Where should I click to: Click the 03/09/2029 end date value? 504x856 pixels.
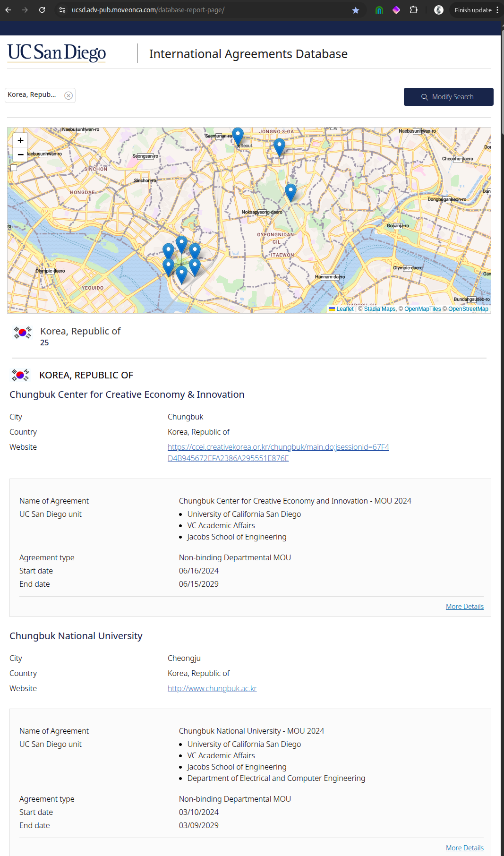[199, 825]
